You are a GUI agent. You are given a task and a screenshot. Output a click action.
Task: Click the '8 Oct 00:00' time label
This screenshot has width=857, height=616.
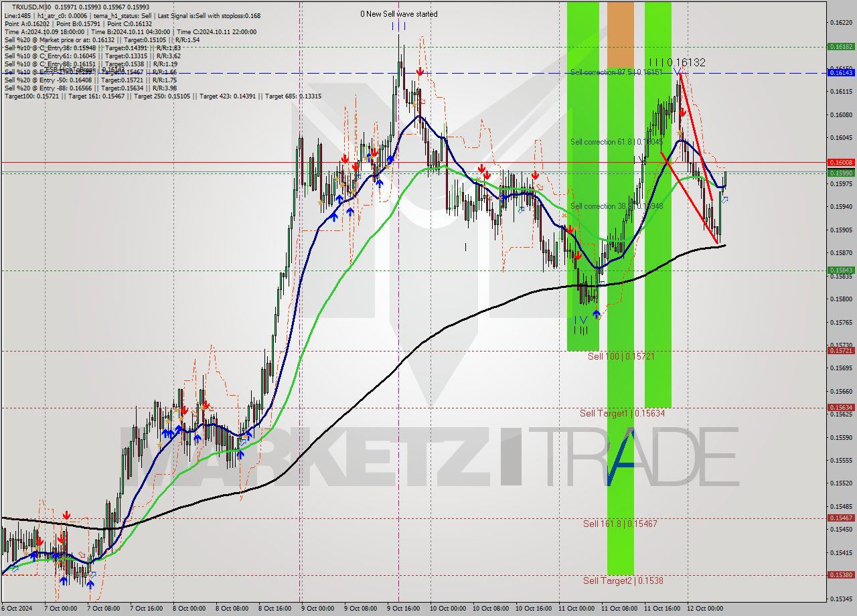tap(188, 609)
